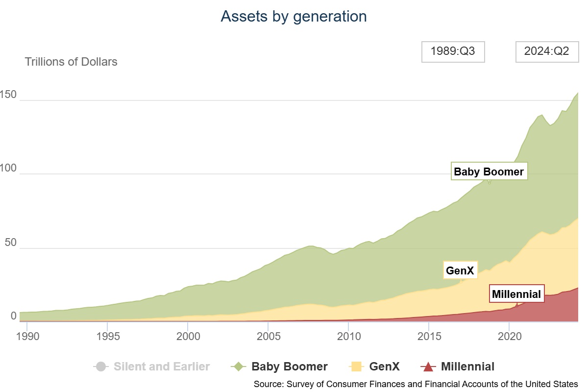Toggle the Millennial legend text label
The image size is (588, 392).
pyautogui.click(x=467, y=367)
